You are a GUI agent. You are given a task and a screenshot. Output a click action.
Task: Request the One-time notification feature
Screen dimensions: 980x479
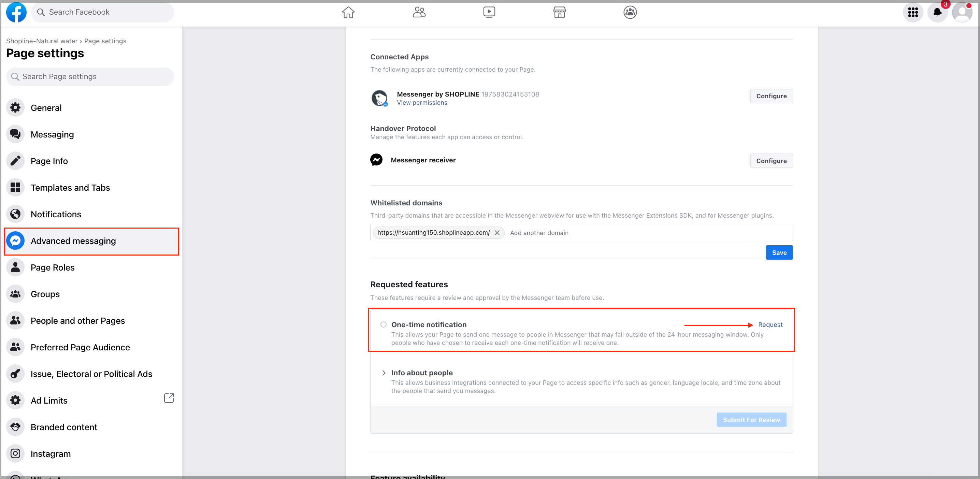point(770,324)
